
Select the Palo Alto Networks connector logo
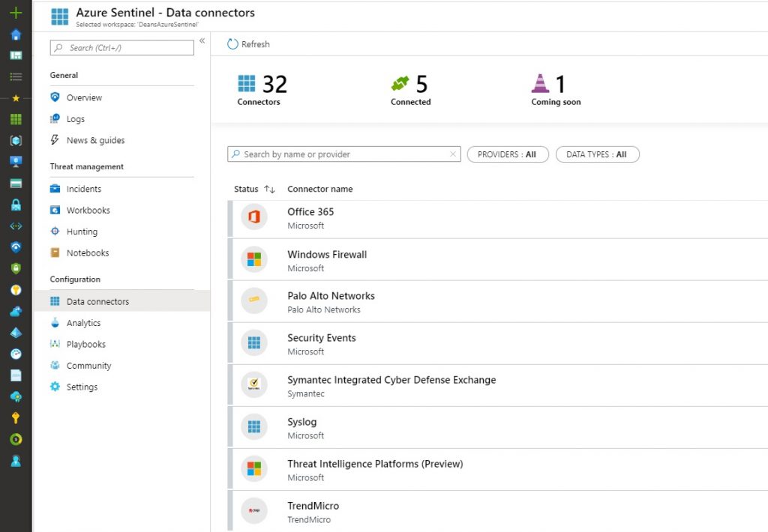(x=255, y=300)
